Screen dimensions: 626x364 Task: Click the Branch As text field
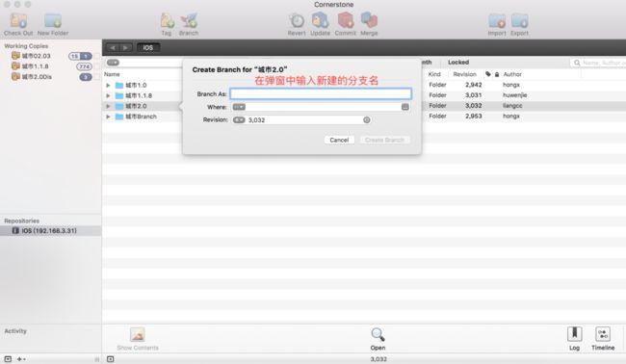pos(321,93)
